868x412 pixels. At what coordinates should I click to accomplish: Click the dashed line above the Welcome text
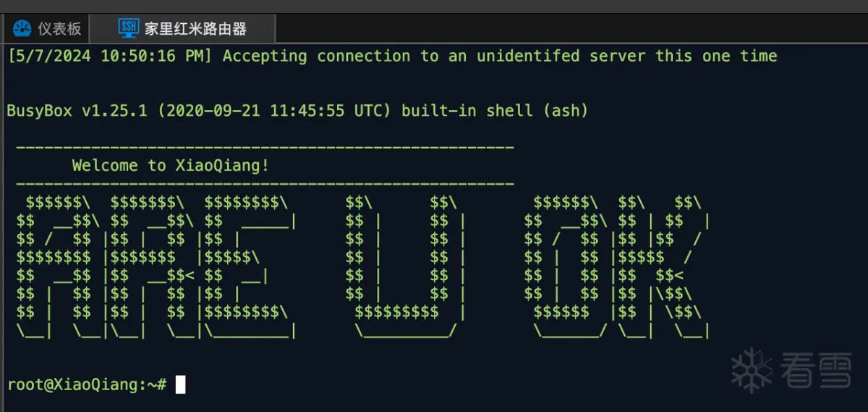pyautogui.click(x=264, y=148)
